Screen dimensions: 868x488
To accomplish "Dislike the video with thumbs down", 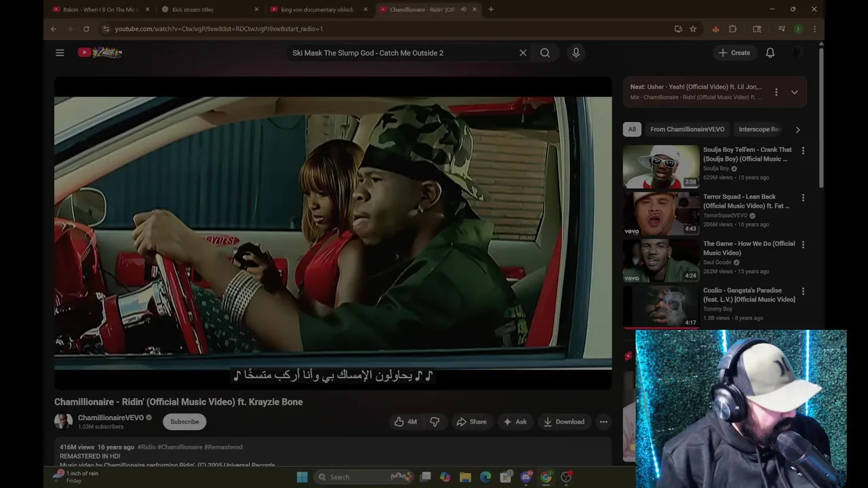I will (x=435, y=422).
